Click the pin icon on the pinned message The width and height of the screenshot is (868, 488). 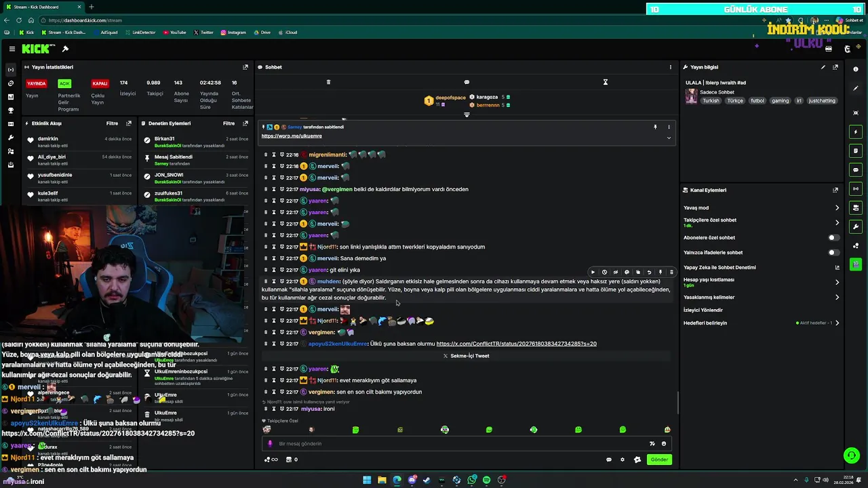pyautogui.click(x=655, y=127)
